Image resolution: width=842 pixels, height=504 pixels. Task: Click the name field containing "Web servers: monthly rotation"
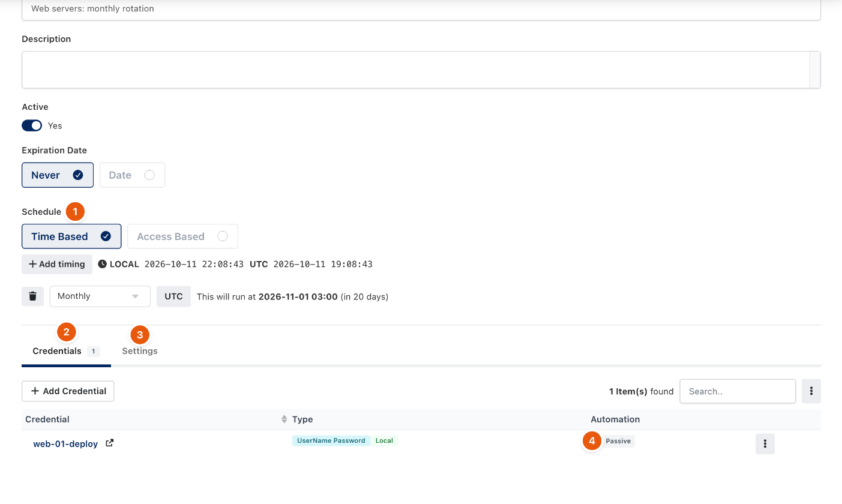pyautogui.click(x=421, y=10)
